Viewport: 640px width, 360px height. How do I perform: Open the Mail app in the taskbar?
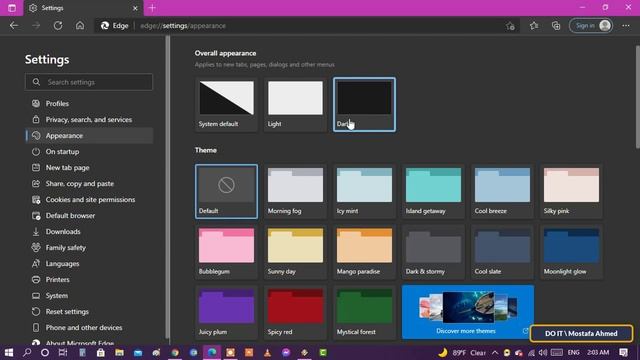pyautogui.click(x=138, y=352)
